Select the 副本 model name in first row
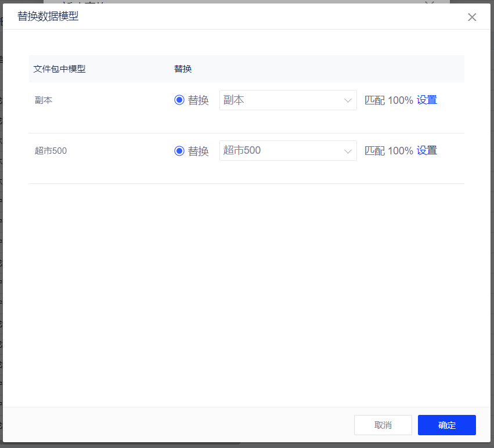The height and width of the screenshot is (448, 494). (44, 100)
